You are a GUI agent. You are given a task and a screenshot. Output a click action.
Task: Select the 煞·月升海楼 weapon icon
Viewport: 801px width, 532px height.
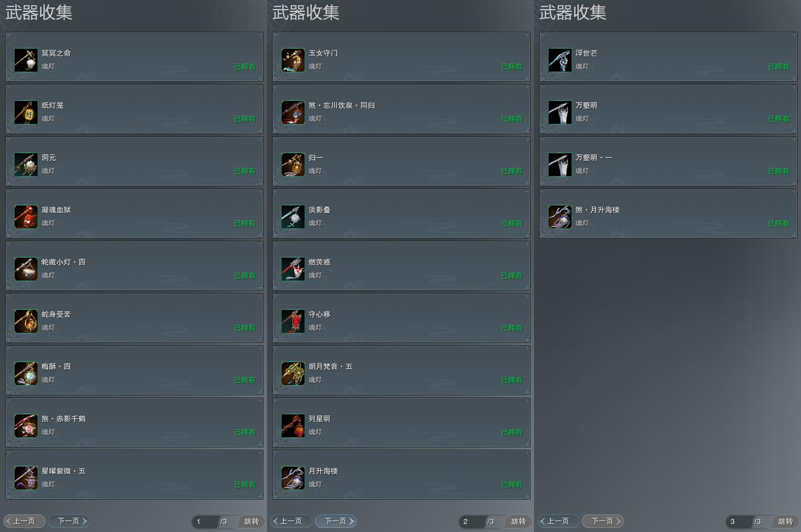560,217
